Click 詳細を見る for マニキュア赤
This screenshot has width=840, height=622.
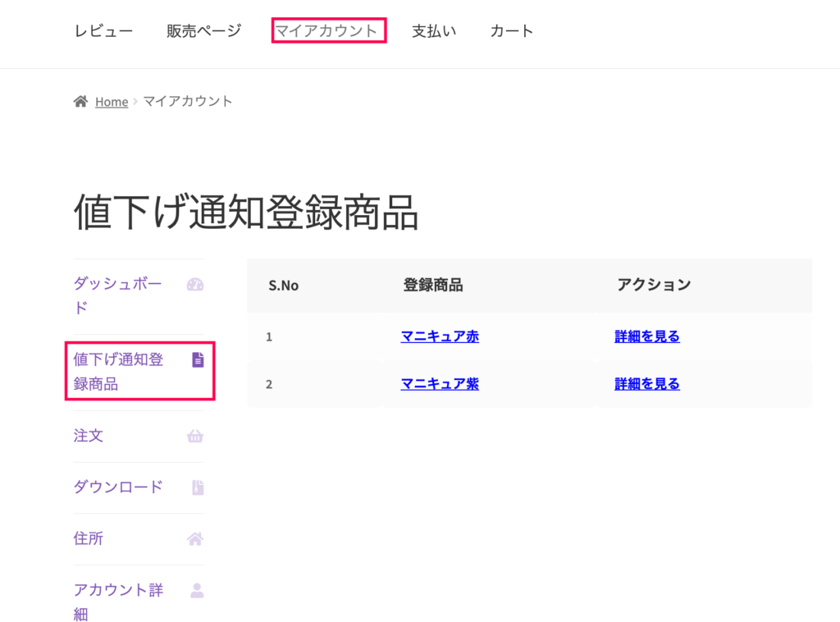click(647, 336)
